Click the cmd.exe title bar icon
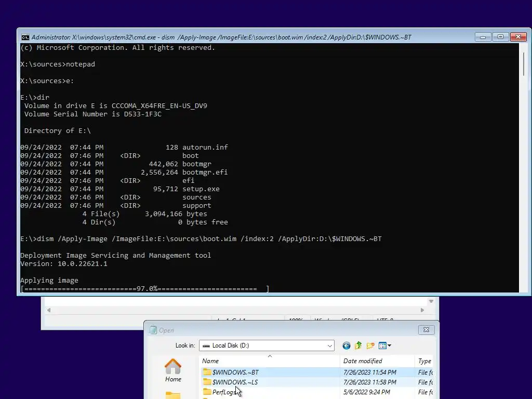 click(25, 37)
